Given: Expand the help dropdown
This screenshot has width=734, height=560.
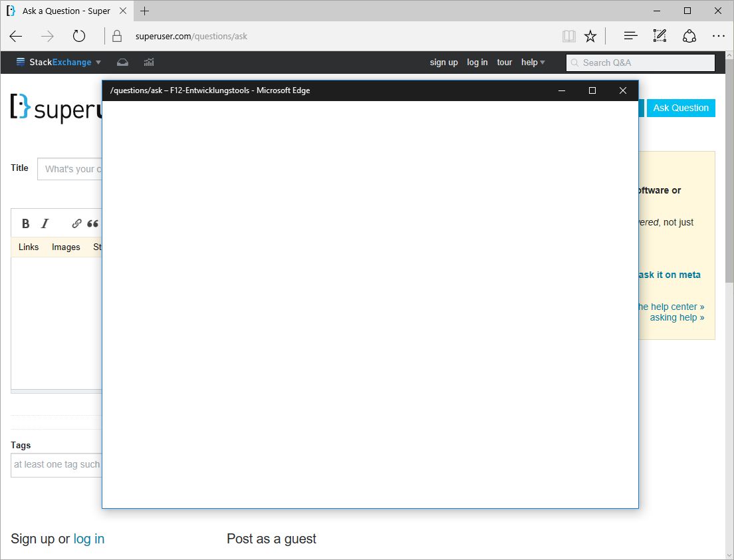Looking at the screenshot, I should click(533, 63).
